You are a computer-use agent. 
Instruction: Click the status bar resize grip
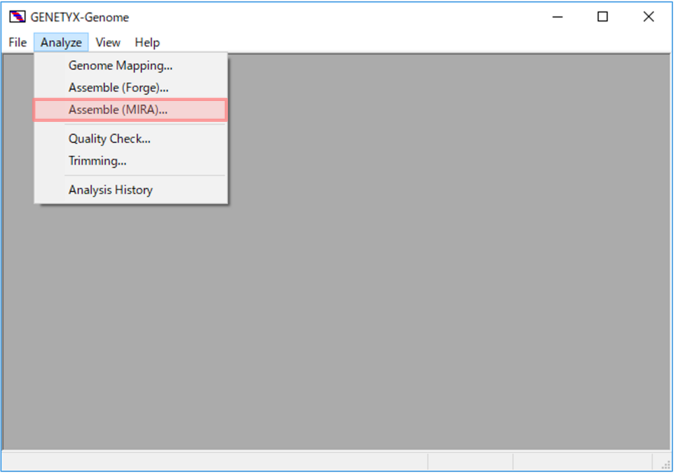coord(666,464)
